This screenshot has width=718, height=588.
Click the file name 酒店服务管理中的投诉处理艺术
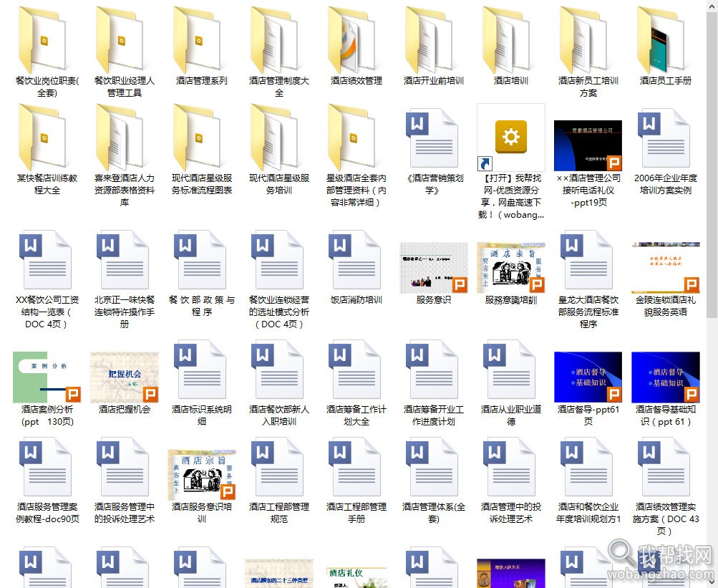pos(124,513)
